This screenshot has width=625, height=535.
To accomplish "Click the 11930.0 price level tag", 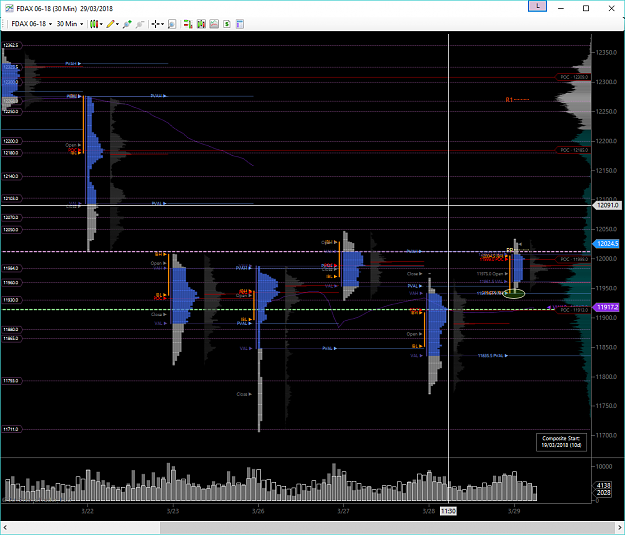I will point(11,300).
